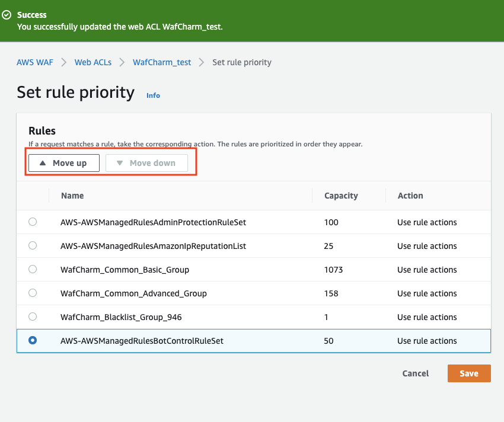Click the success message about WafCharm_test
This screenshot has height=422, width=504.
pos(120,27)
